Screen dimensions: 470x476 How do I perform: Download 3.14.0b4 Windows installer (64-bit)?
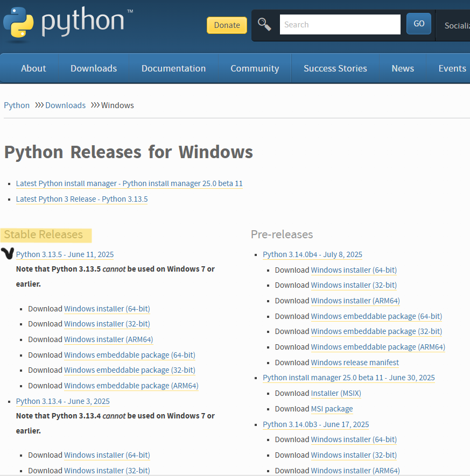[x=354, y=270]
